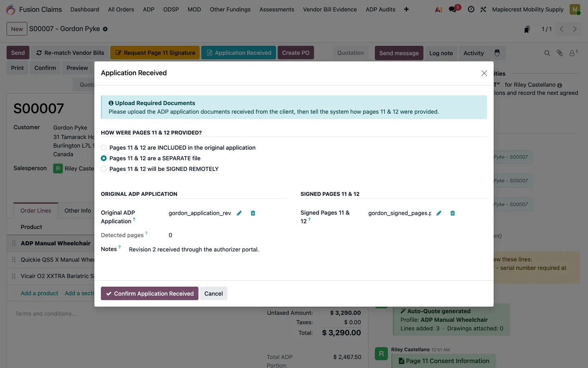588x368 pixels.
Task: Click Confirm Application Received button
Action: pos(149,294)
